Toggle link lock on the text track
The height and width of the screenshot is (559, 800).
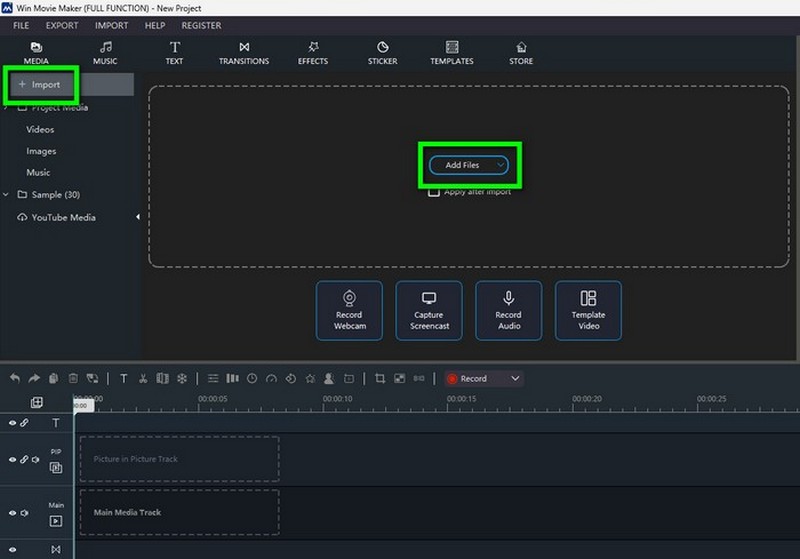[24, 423]
